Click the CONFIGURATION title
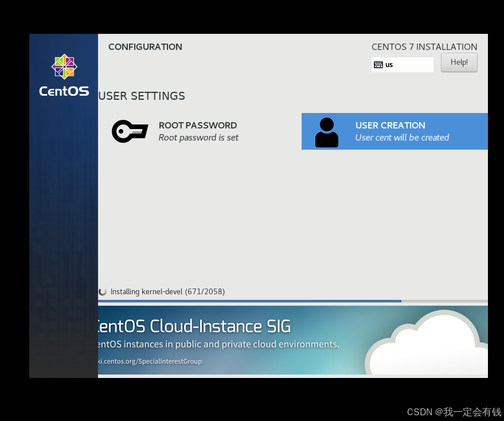The height and width of the screenshot is (421, 504). (x=145, y=47)
